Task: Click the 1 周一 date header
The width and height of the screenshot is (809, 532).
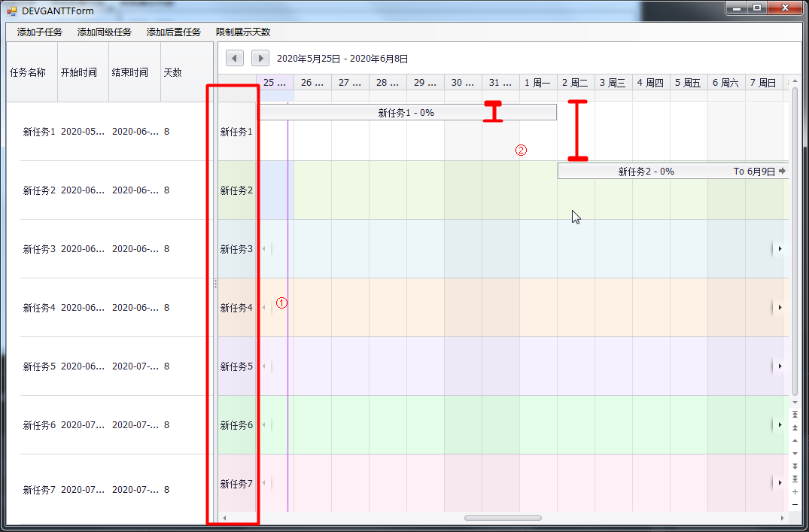Action: pos(538,83)
